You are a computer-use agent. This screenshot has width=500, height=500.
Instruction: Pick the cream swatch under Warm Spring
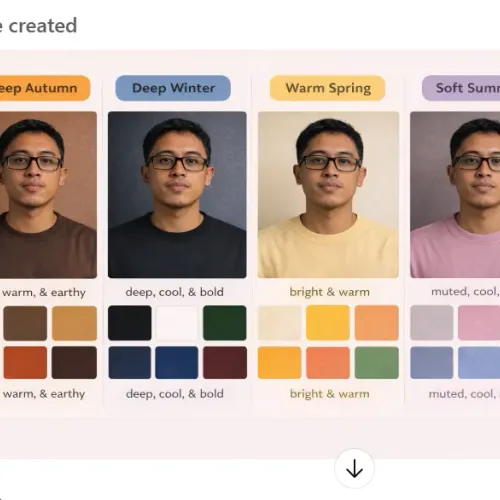point(280,323)
